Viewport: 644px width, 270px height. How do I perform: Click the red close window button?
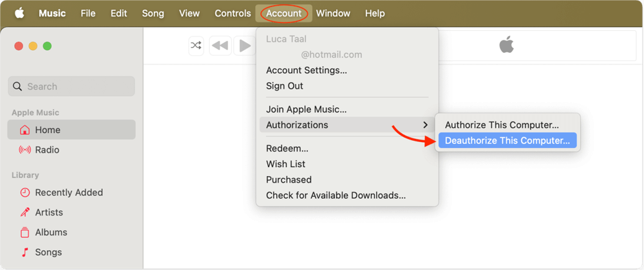coord(19,46)
